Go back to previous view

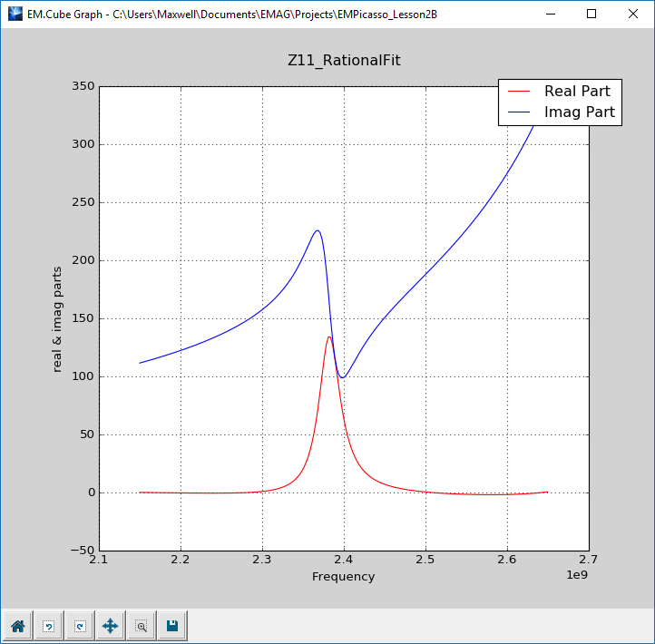click(49, 626)
